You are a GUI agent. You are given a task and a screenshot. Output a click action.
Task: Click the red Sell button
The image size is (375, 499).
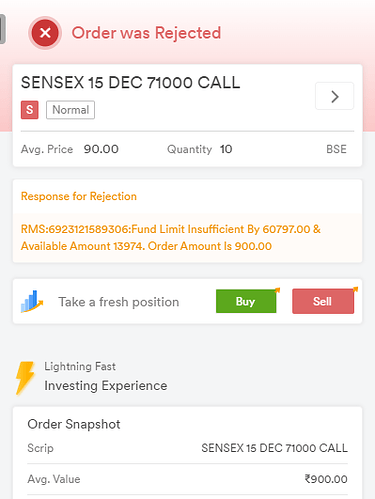(x=323, y=301)
